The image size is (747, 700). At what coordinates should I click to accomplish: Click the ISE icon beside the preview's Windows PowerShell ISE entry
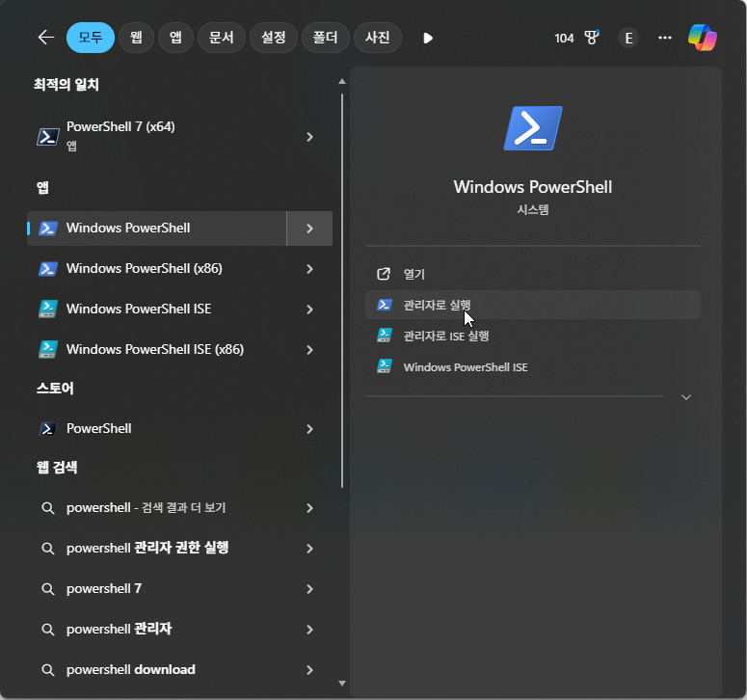[385, 366]
